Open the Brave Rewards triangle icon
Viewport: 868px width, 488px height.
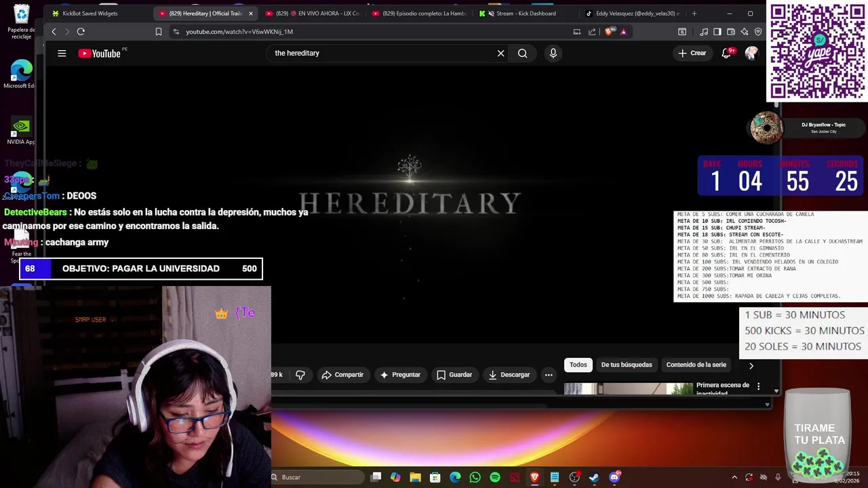tap(623, 31)
